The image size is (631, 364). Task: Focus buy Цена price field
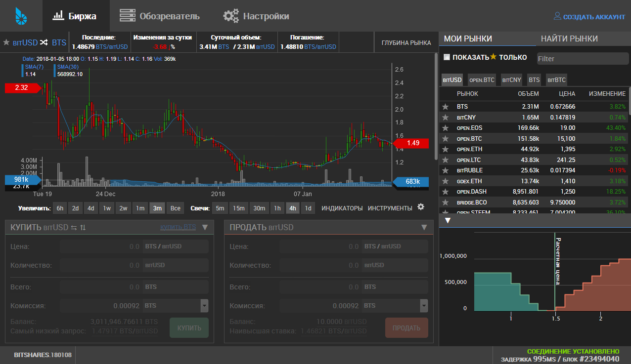[101, 246]
